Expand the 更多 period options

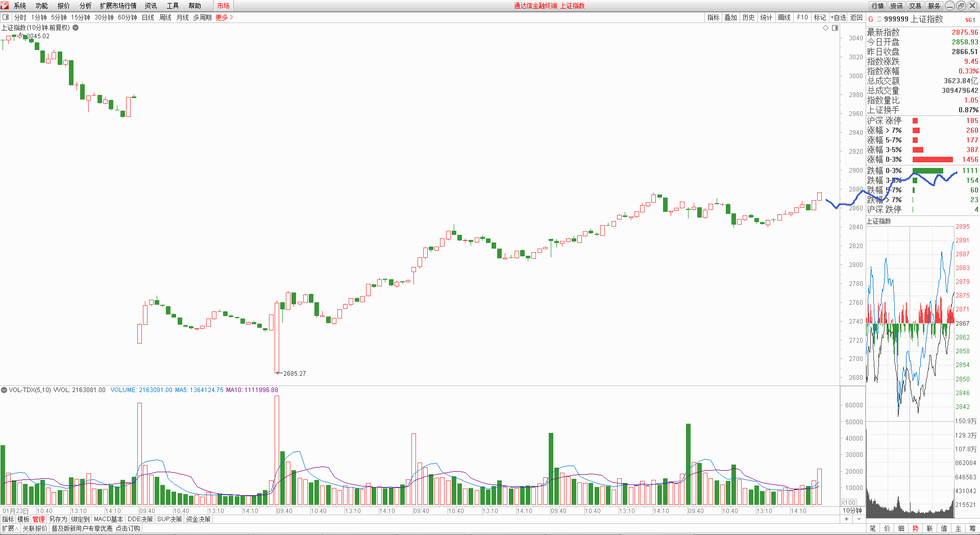(x=224, y=17)
